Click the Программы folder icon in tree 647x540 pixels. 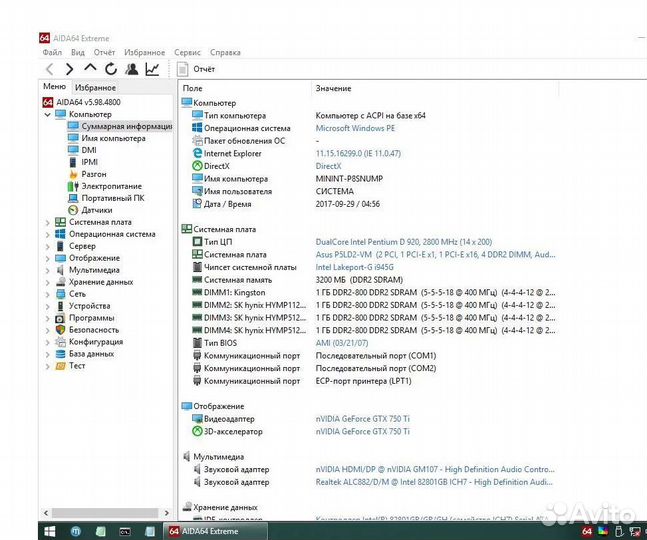point(61,318)
